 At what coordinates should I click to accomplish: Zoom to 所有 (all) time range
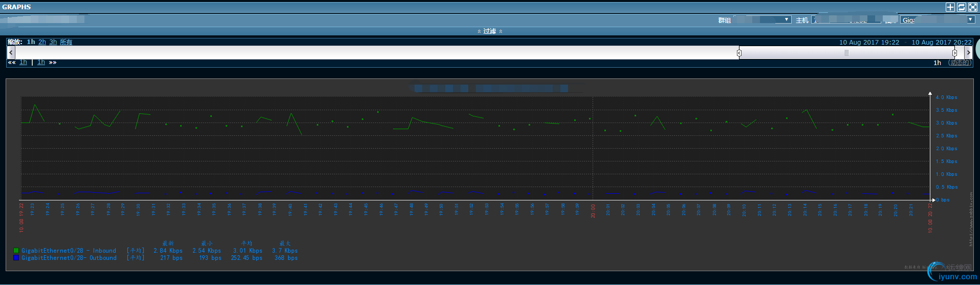tap(66, 42)
